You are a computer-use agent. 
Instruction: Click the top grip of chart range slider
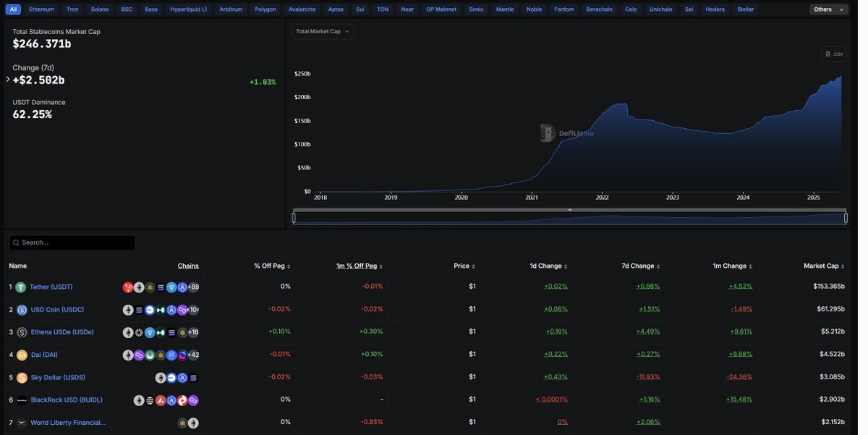coord(569,210)
